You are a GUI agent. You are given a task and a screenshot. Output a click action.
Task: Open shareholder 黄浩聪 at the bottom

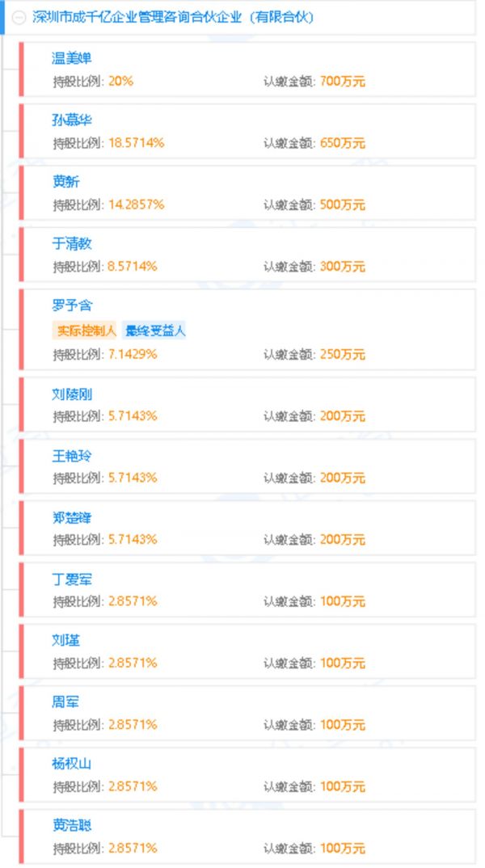point(72,825)
